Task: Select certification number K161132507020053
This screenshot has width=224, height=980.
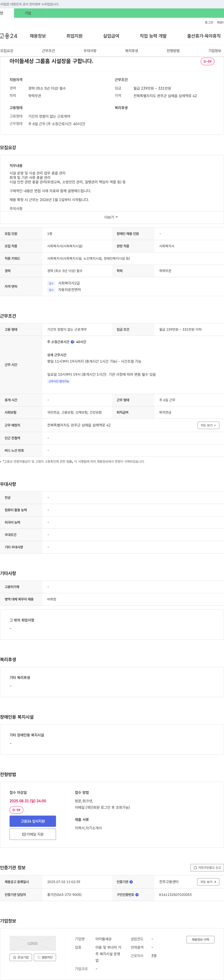Action: 175,895
